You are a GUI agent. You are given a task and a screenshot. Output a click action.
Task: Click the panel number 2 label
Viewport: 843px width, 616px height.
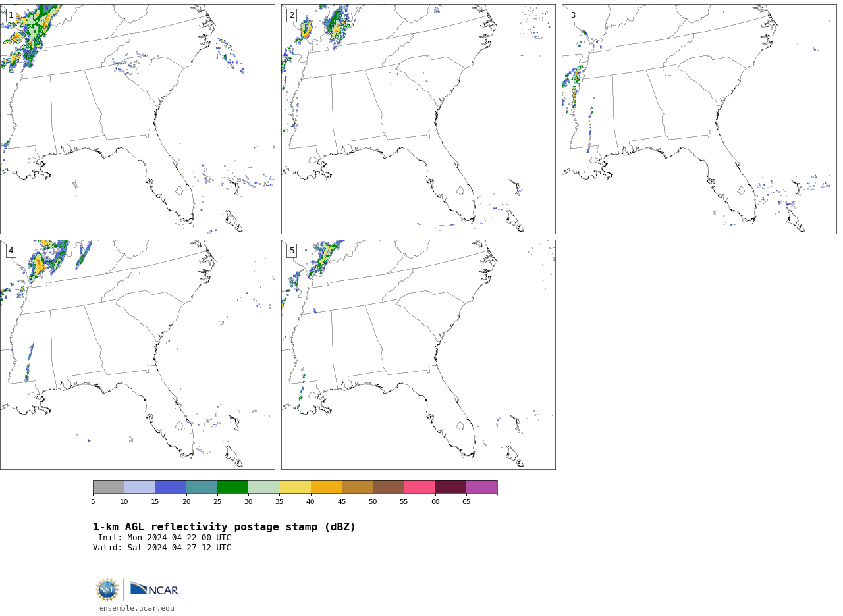(x=292, y=15)
